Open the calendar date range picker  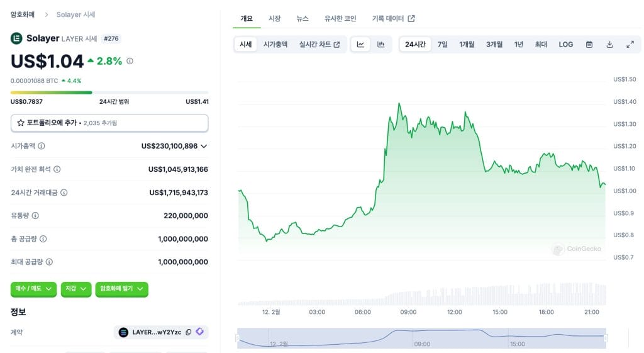click(x=589, y=45)
